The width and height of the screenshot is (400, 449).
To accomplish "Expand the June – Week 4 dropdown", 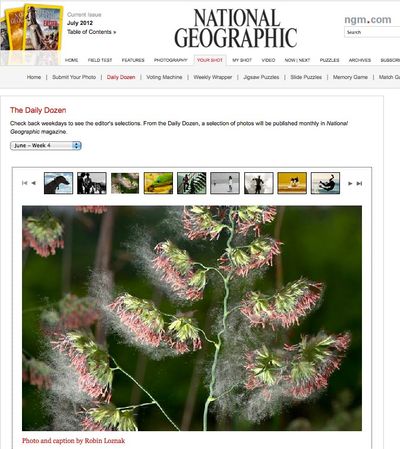I will [x=46, y=146].
